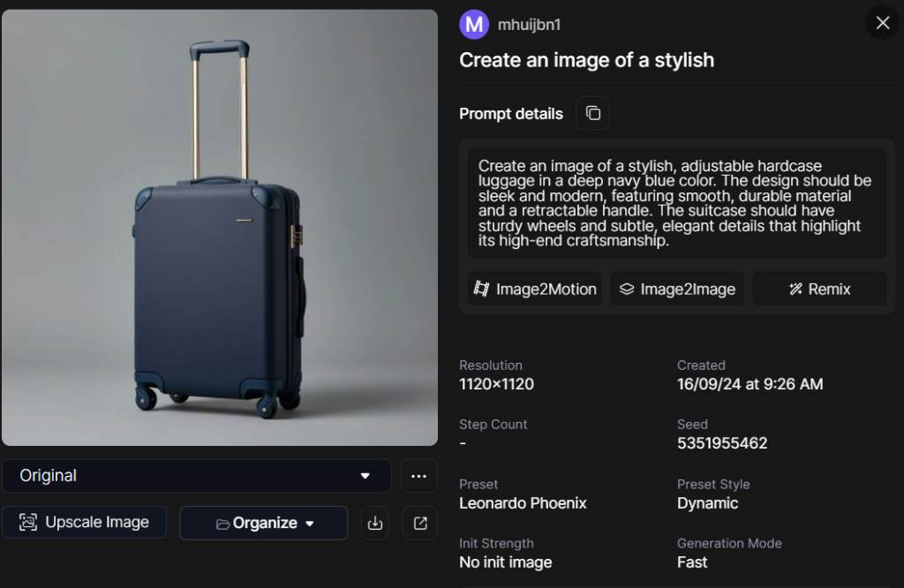The image size is (904, 588).
Task: Click the Dynamic preset style value
Action: (707, 503)
